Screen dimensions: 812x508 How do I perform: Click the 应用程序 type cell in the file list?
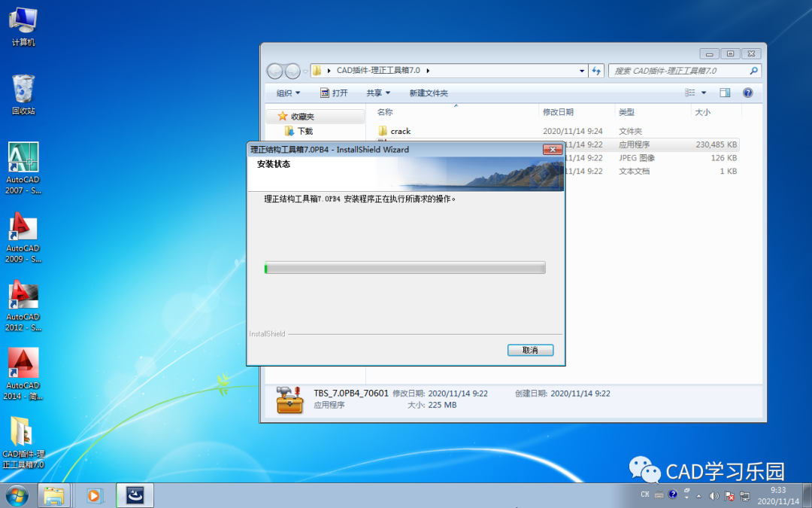634,144
